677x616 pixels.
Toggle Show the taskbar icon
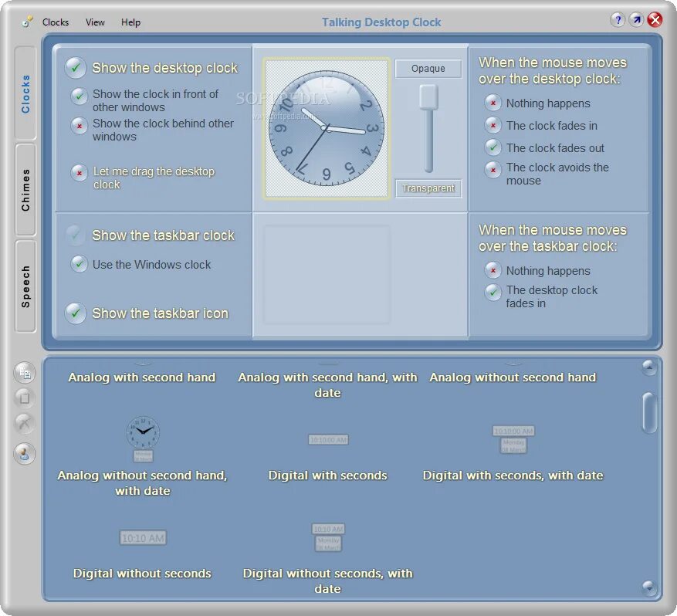[76, 313]
